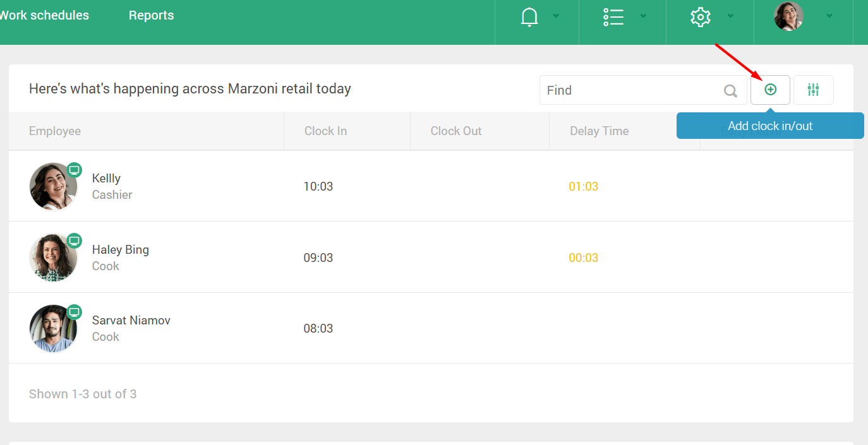Expand the dropdown arrow beside profile avatar
The image size is (868, 445).
click(x=829, y=16)
